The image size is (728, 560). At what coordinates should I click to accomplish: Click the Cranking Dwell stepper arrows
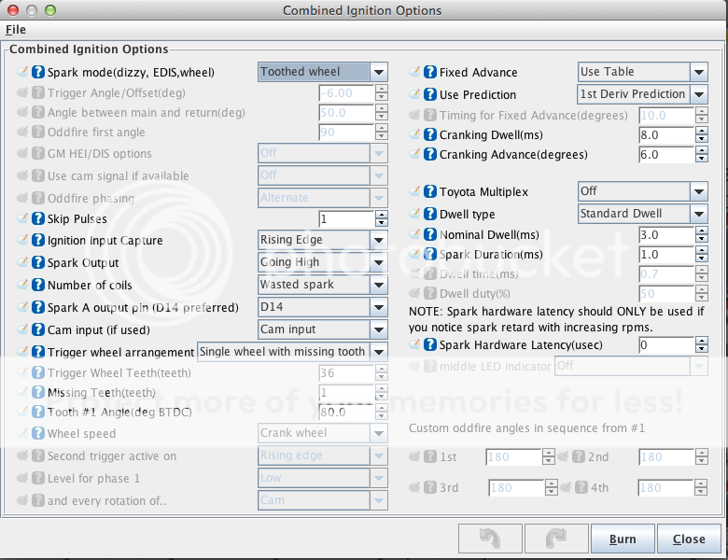pyautogui.click(x=702, y=134)
